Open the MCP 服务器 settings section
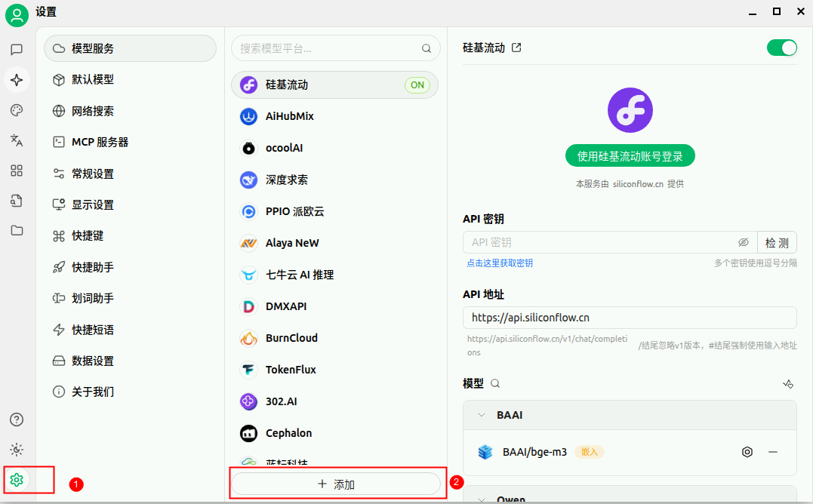Screen dimensions: 813x504 (130, 142)
